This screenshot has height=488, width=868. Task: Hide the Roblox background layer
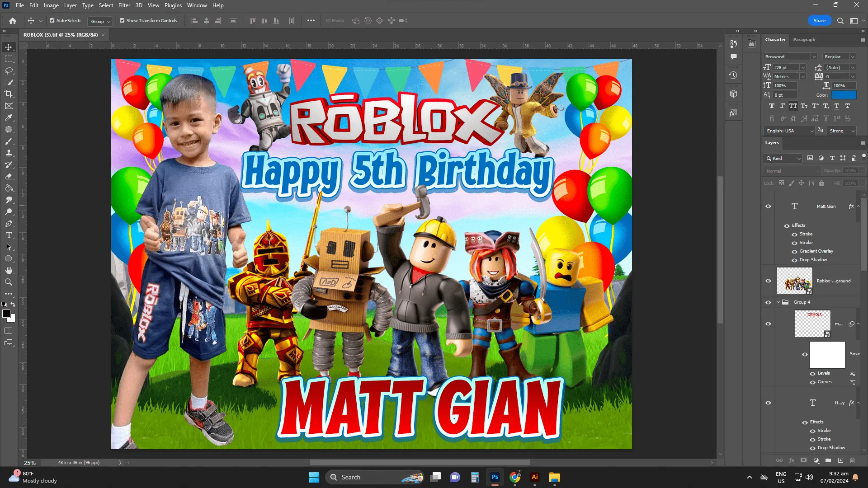click(768, 281)
